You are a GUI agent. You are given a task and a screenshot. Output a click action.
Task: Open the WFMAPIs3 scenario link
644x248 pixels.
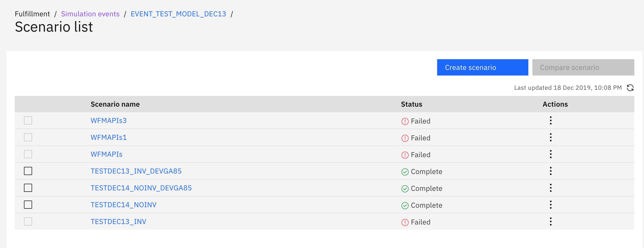click(109, 120)
